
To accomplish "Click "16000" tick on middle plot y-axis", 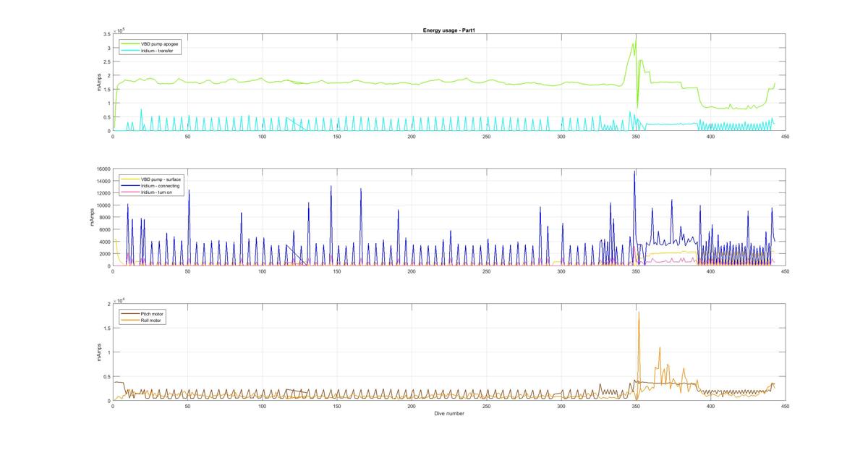I will click(103, 170).
